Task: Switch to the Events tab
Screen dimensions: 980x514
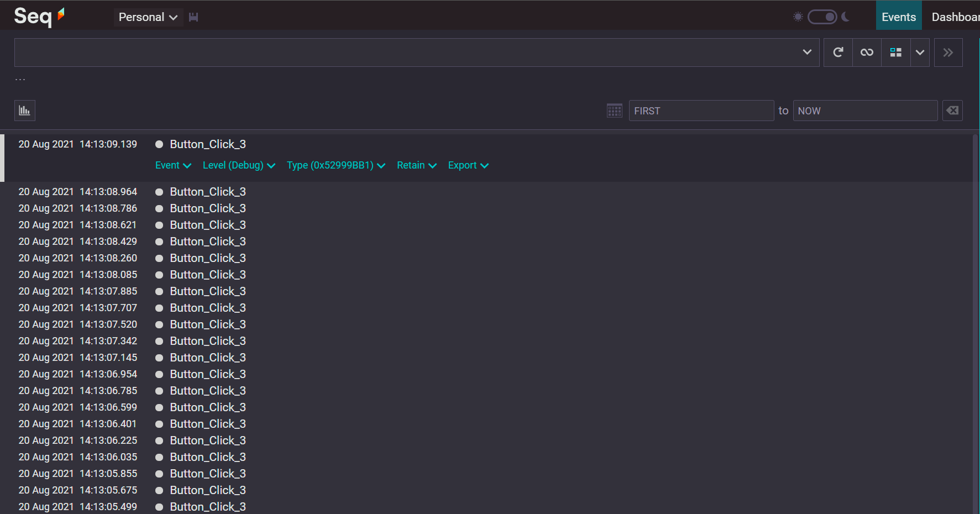Action: click(x=899, y=17)
